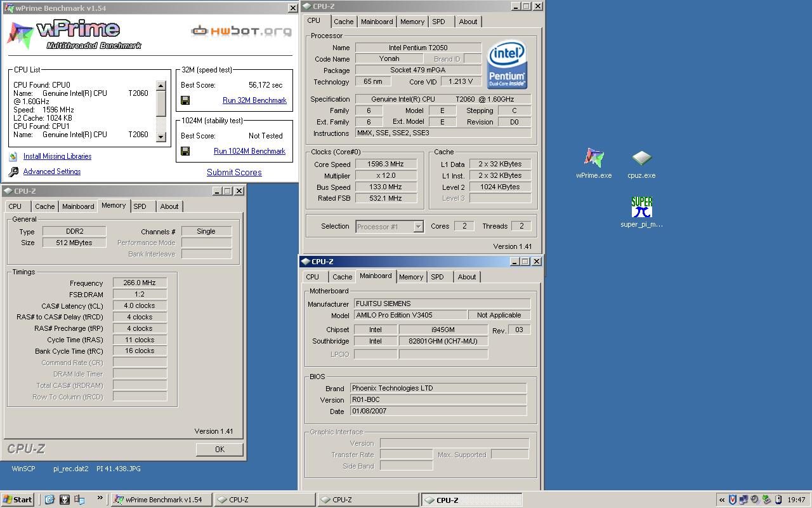Click the hwbot.org logo in wPrime
Image resolution: width=812 pixels, height=508 pixels.
(x=241, y=30)
